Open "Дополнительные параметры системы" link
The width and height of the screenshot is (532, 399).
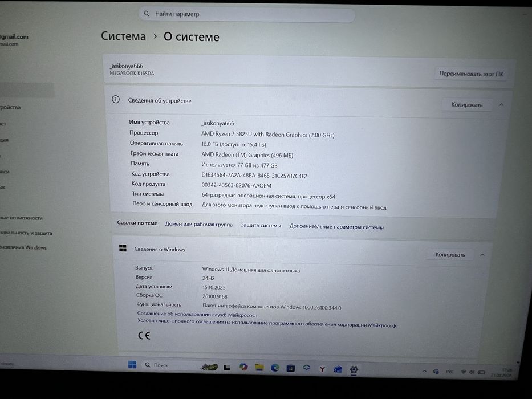click(336, 227)
